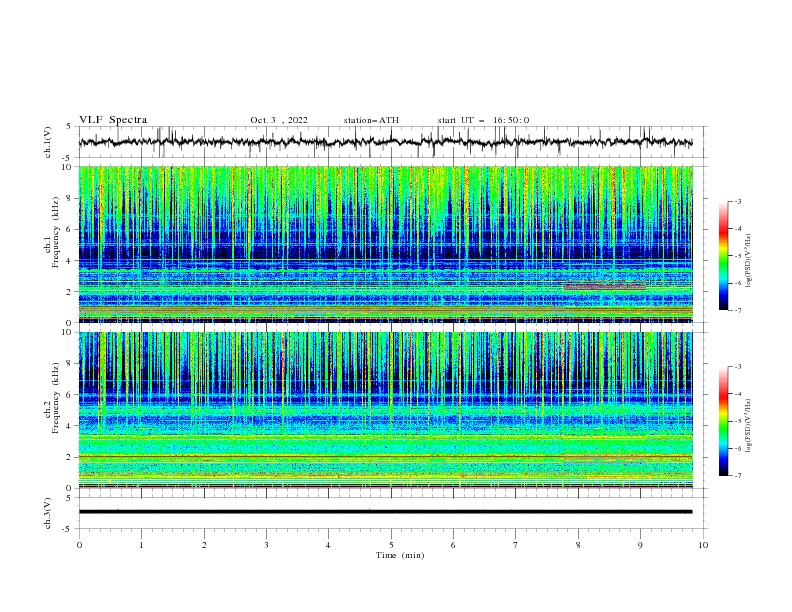The width and height of the screenshot is (792, 612).
Task: Click the ch.2 color scale bar
Action: [723, 421]
